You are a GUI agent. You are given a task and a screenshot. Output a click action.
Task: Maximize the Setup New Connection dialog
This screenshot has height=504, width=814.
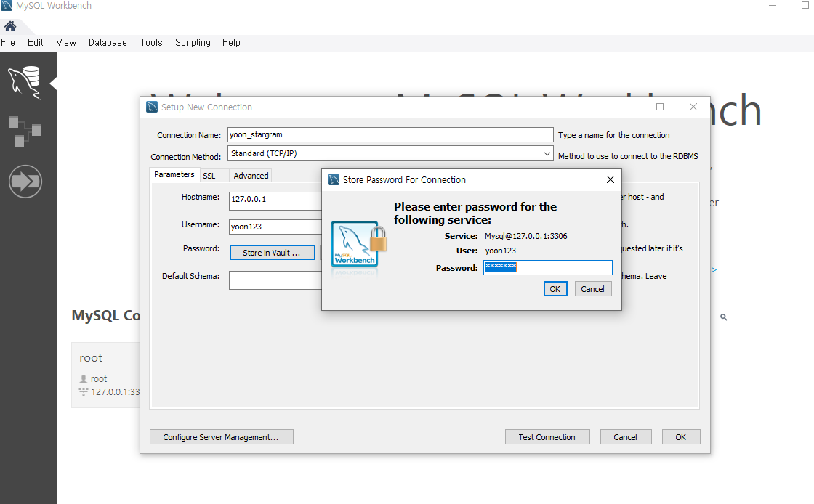(x=660, y=107)
